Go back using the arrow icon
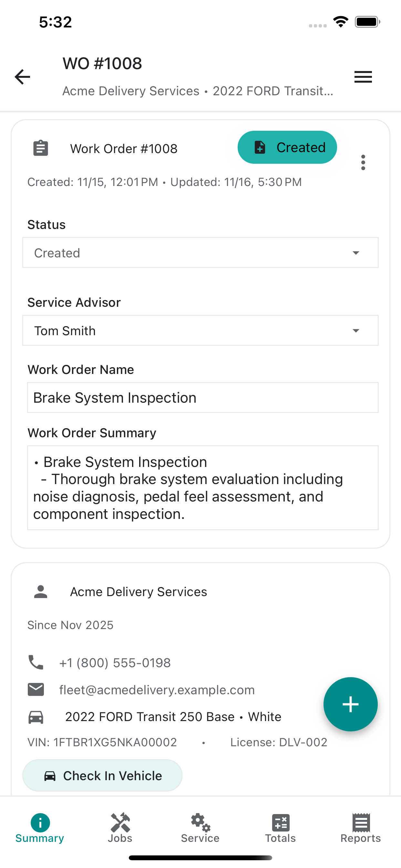This screenshot has height=868, width=401. (23, 77)
